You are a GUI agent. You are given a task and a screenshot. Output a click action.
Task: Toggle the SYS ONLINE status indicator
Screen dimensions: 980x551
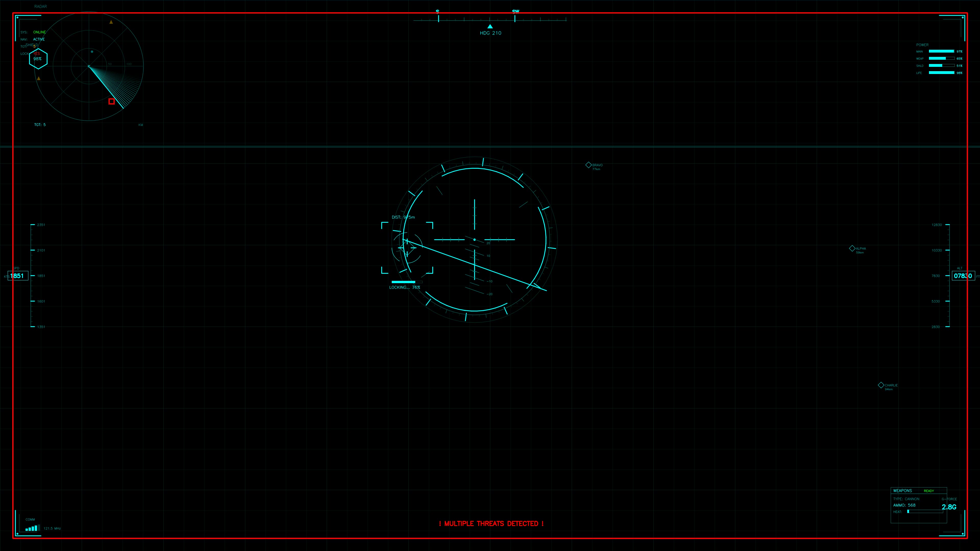(39, 32)
